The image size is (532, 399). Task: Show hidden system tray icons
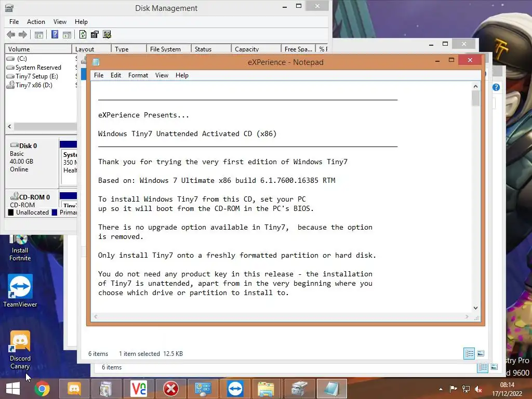tap(441, 389)
